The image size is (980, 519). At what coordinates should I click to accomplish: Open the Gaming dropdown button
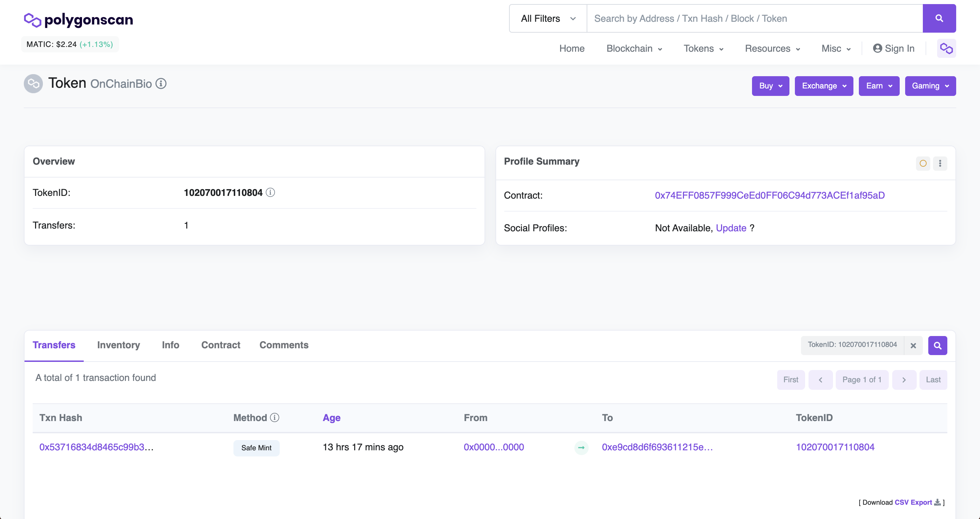(930, 86)
